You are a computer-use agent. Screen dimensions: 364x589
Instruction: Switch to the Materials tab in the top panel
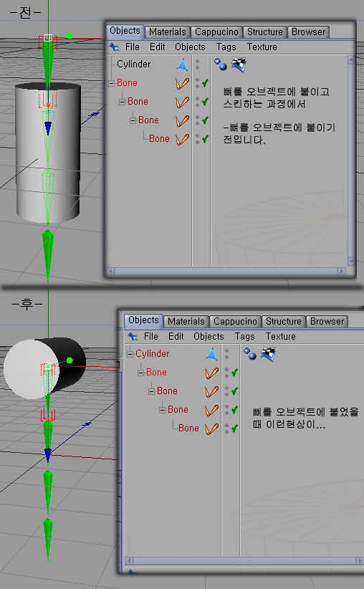[x=168, y=32]
